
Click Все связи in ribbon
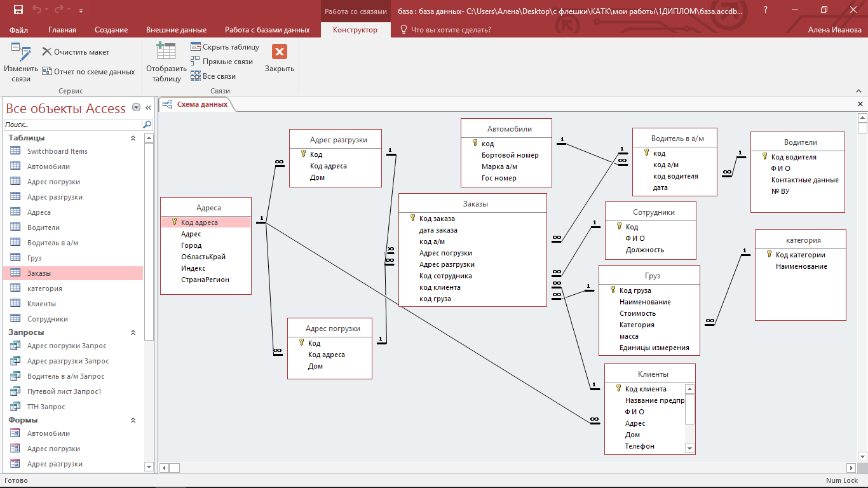[213, 76]
